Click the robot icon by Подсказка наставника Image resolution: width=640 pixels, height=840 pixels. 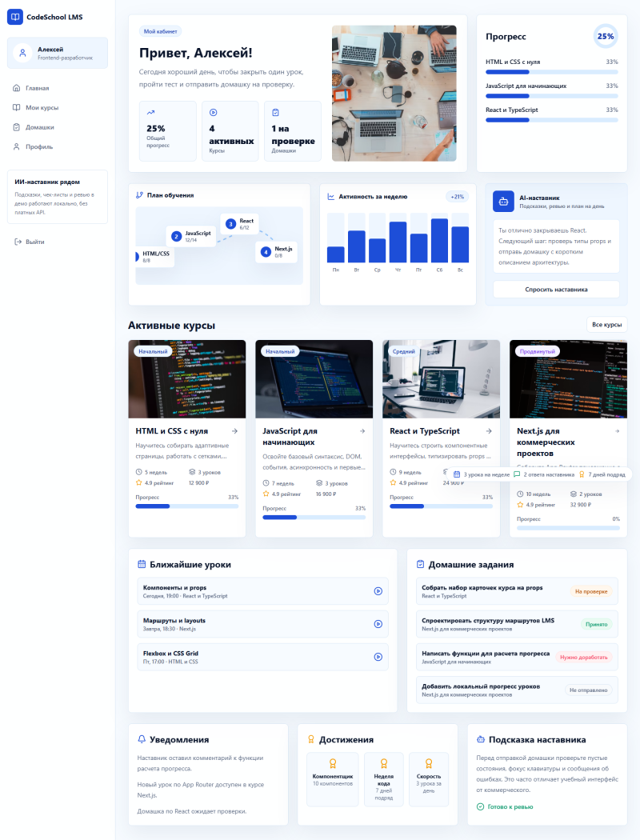(481, 739)
